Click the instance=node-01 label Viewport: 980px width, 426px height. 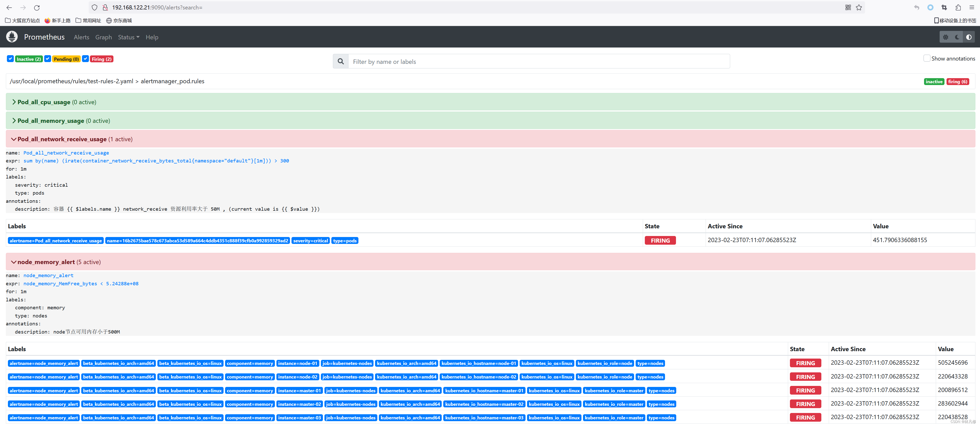(297, 363)
